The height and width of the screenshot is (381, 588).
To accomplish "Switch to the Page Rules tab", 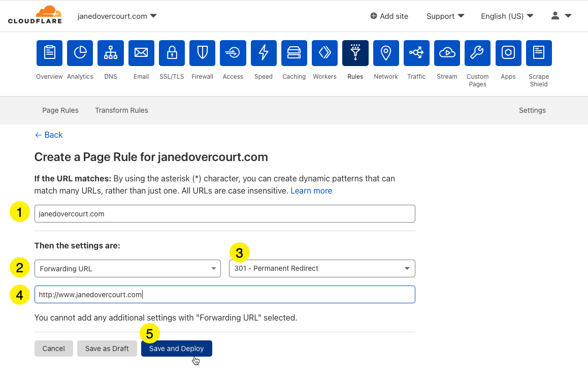I will 60,110.
